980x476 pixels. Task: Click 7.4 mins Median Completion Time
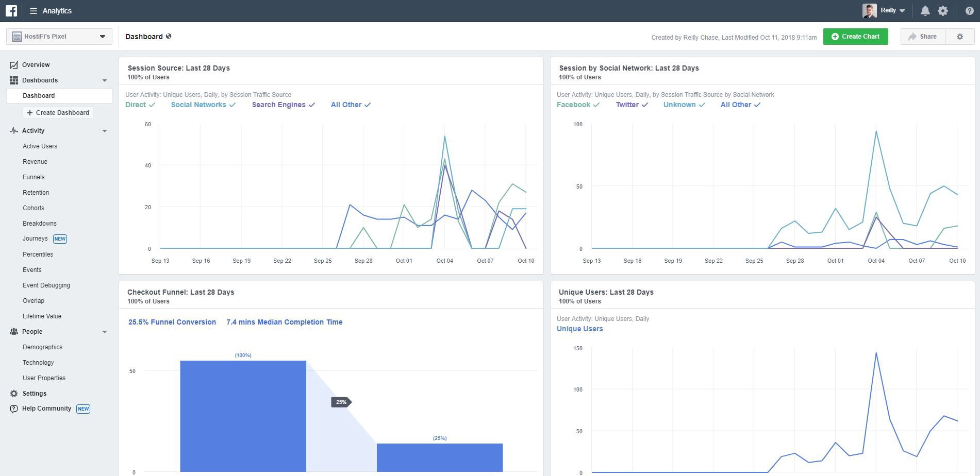pyautogui.click(x=284, y=322)
